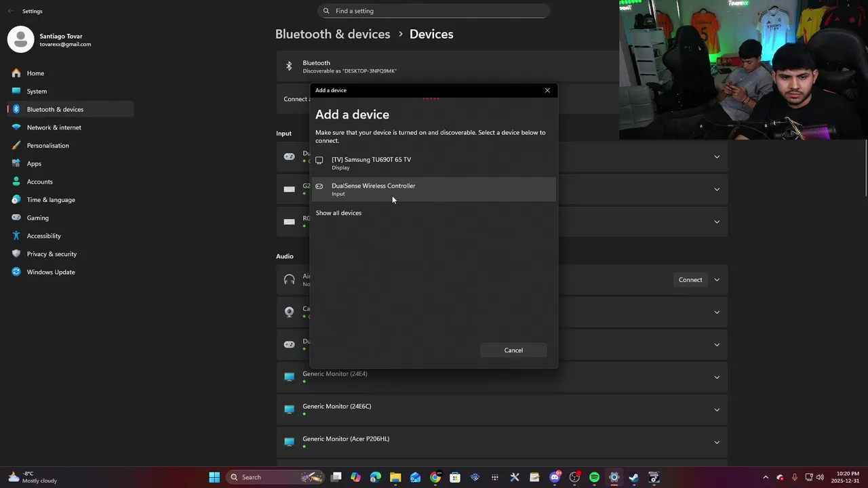This screenshot has height=488, width=868.
Task: Cancel the Add a device dialog
Action: [x=513, y=350]
